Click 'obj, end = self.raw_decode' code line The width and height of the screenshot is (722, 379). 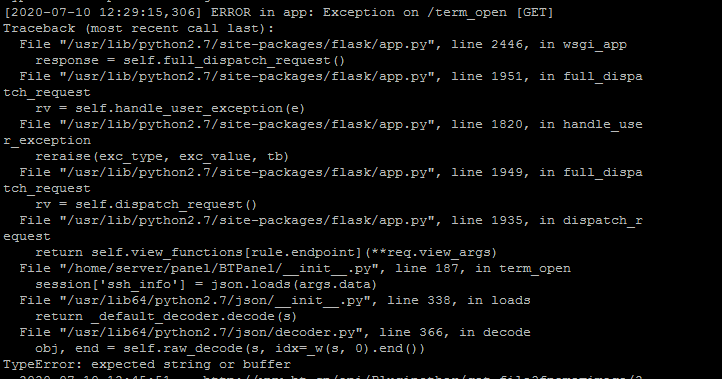pyautogui.click(x=230, y=349)
